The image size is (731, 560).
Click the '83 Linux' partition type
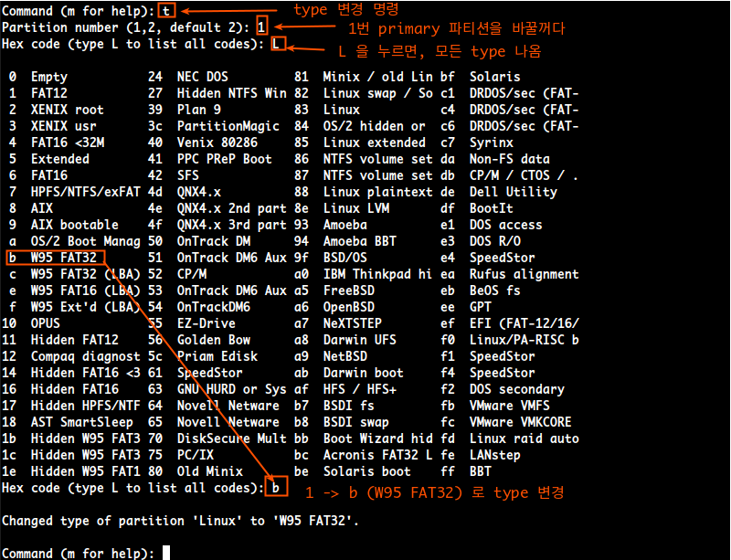327,110
